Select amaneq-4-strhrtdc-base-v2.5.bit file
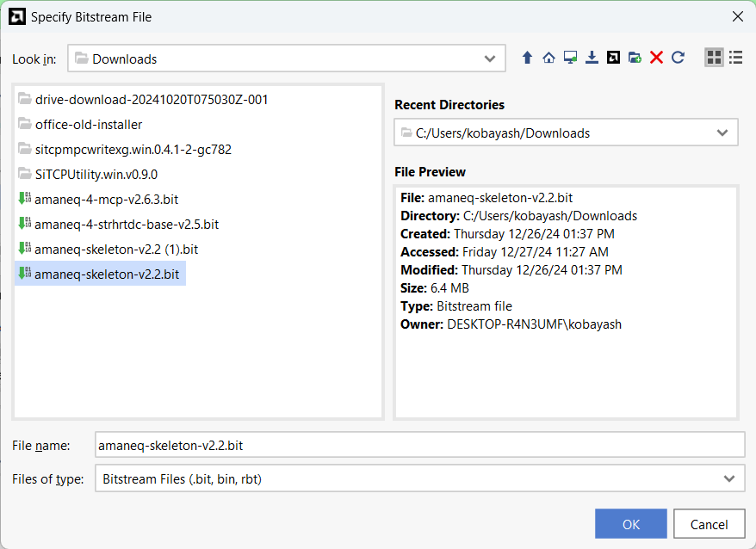This screenshot has height=549, width=756. coord(126,225)
